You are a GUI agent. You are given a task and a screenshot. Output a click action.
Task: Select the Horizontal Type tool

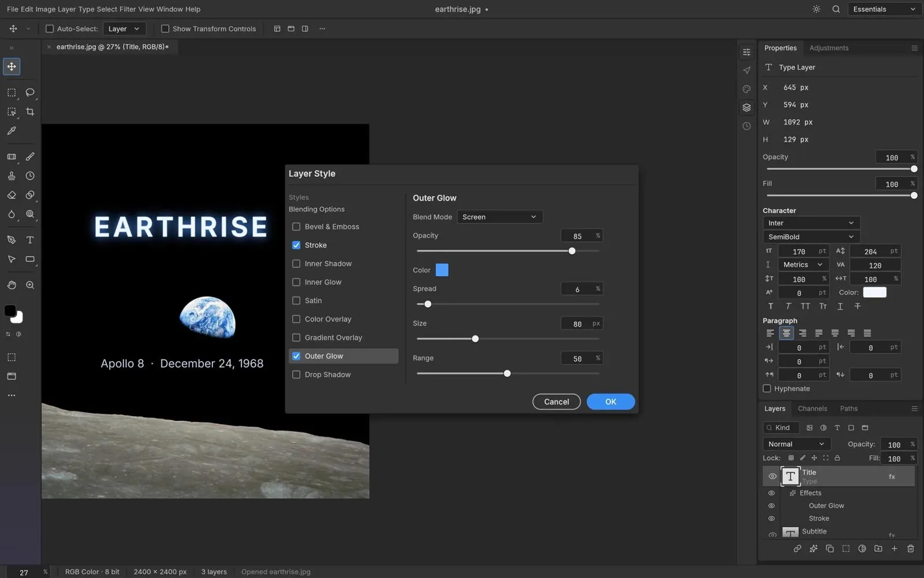[x=30, y=240]
